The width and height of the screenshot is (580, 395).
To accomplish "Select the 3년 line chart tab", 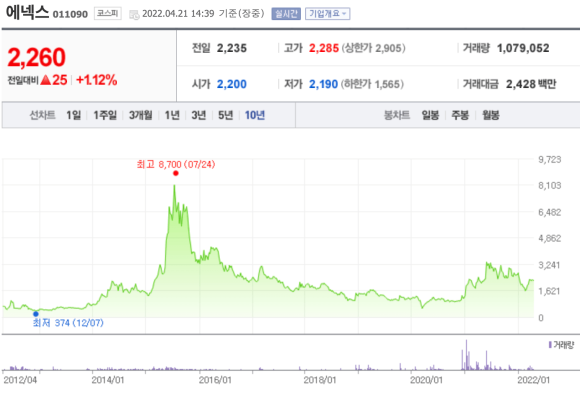I will pos(199,115).
